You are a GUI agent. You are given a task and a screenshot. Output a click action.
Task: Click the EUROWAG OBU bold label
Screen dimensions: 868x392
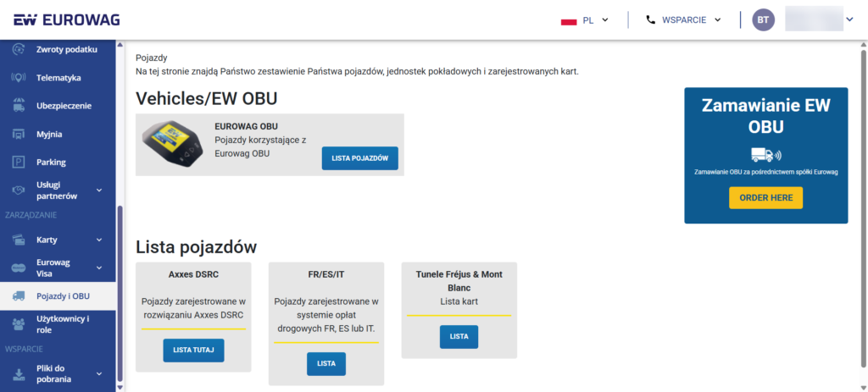(247, 127)
